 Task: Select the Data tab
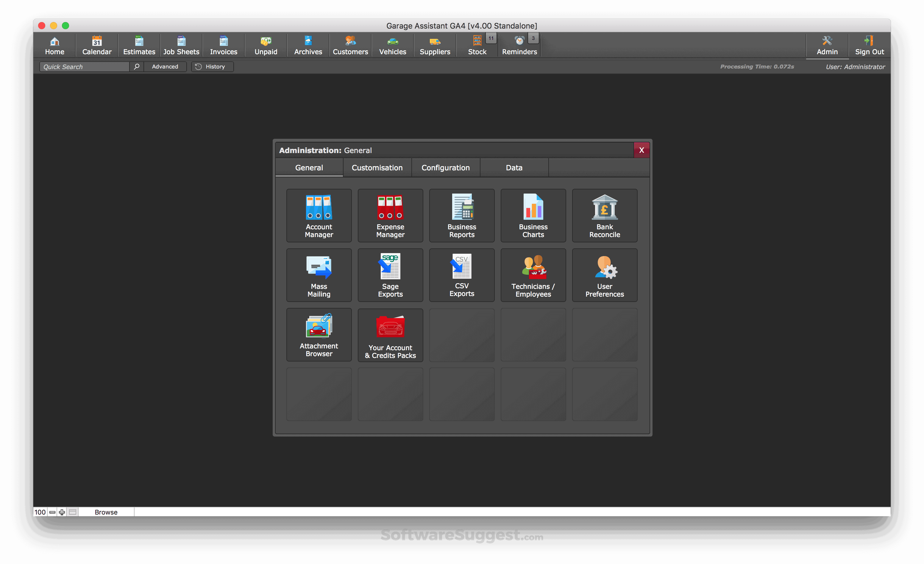coord(514,168)
